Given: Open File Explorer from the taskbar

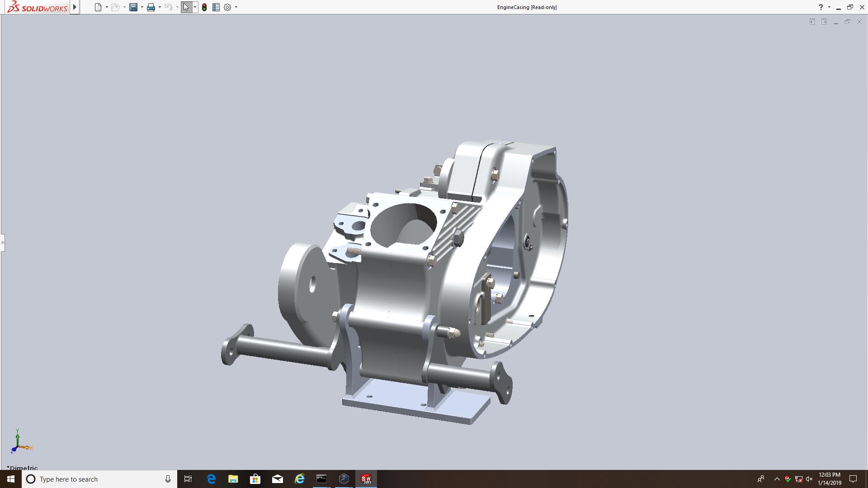Looking at the screenshot, I should pos(233,479).
